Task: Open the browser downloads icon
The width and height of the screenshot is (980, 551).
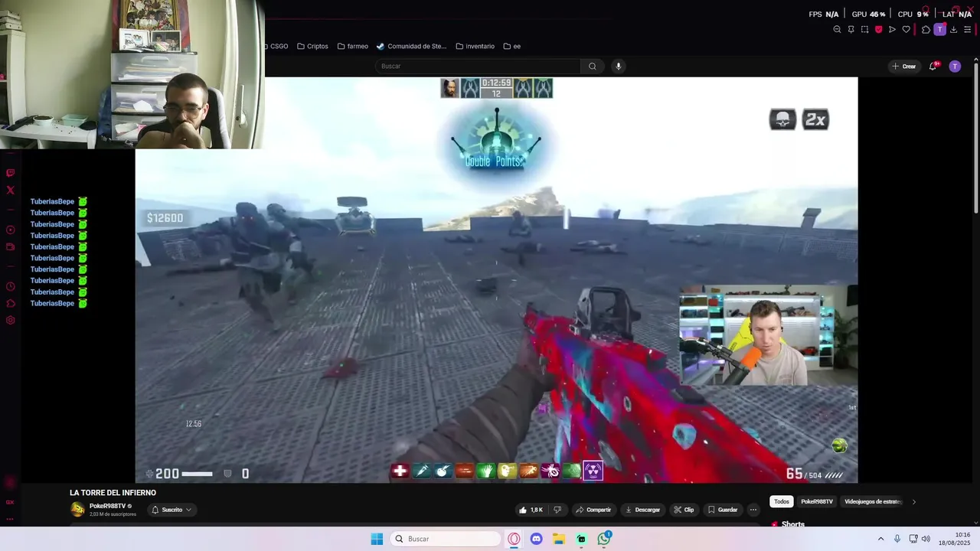Action: coord(953,30)
